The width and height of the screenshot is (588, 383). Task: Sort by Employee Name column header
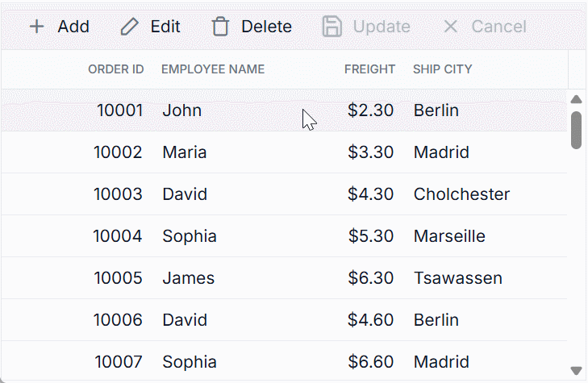click(213, 69)
